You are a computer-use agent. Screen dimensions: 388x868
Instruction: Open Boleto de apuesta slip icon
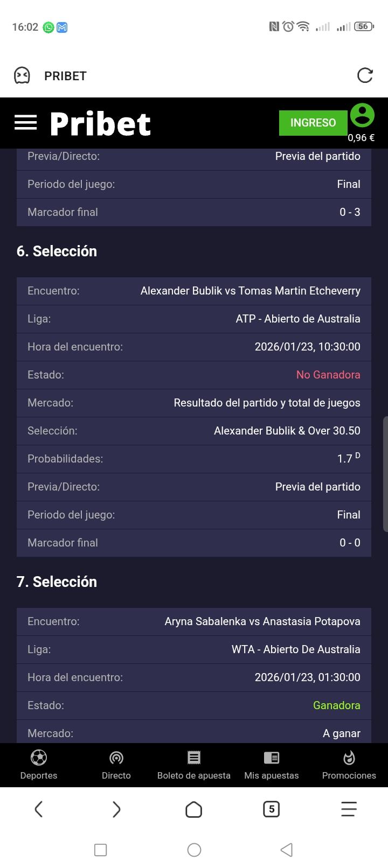194,758
